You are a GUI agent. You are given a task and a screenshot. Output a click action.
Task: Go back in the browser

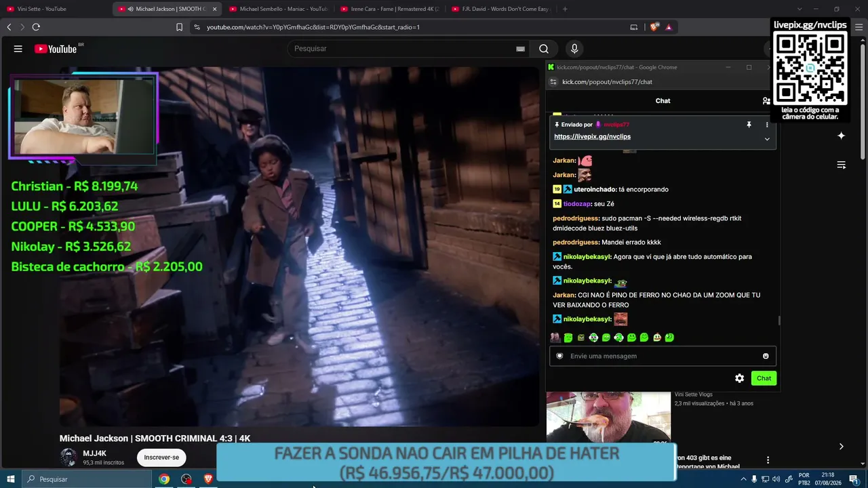9,27
